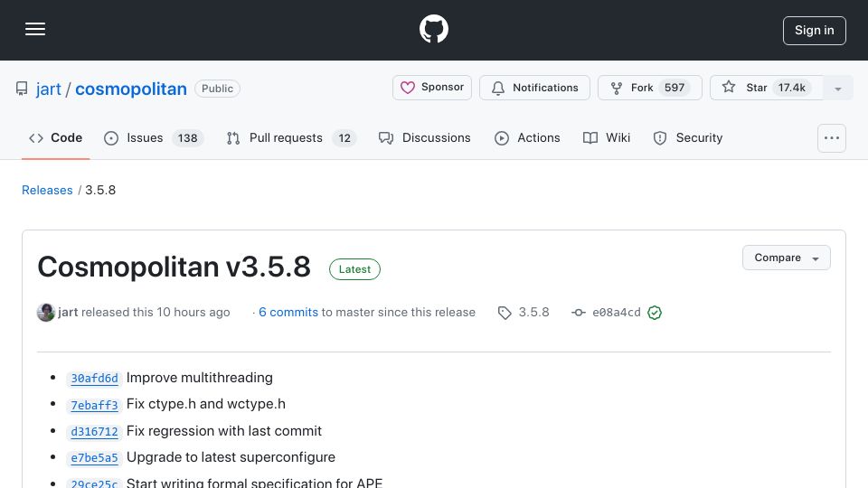Click the commit icon beside e08a4cd
The width and height of the screenshot is (868, 488).
point(579,313)
